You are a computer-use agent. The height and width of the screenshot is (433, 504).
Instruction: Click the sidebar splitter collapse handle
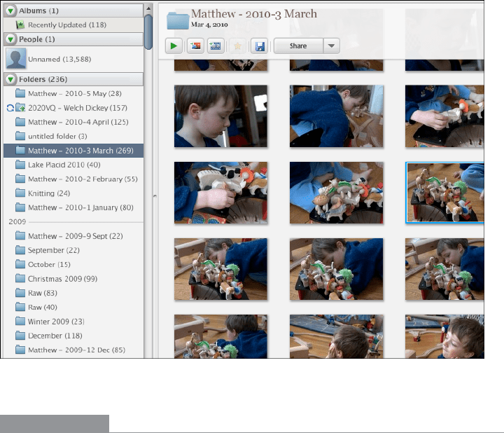[155, 195]
